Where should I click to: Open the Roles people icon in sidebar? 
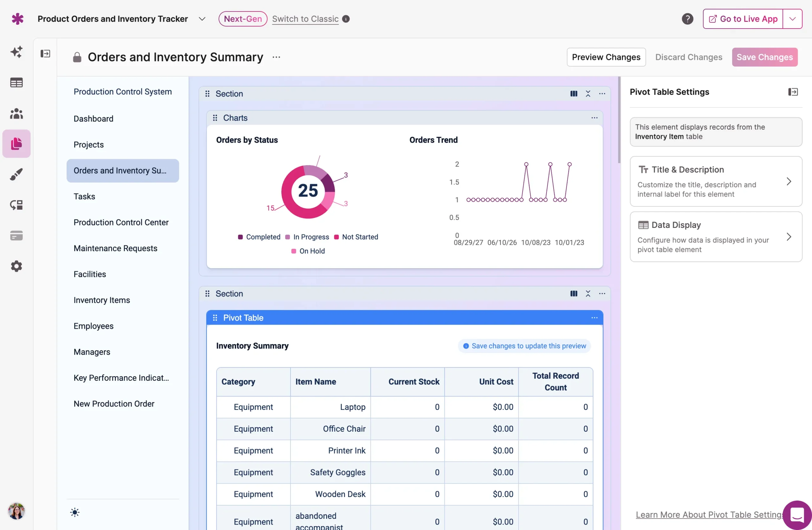[16, 113]
